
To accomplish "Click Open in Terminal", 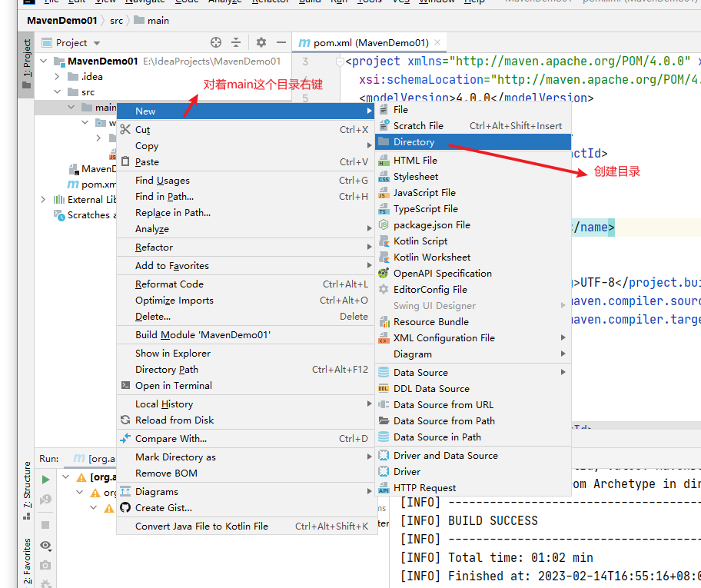I will tap(245, 385).
